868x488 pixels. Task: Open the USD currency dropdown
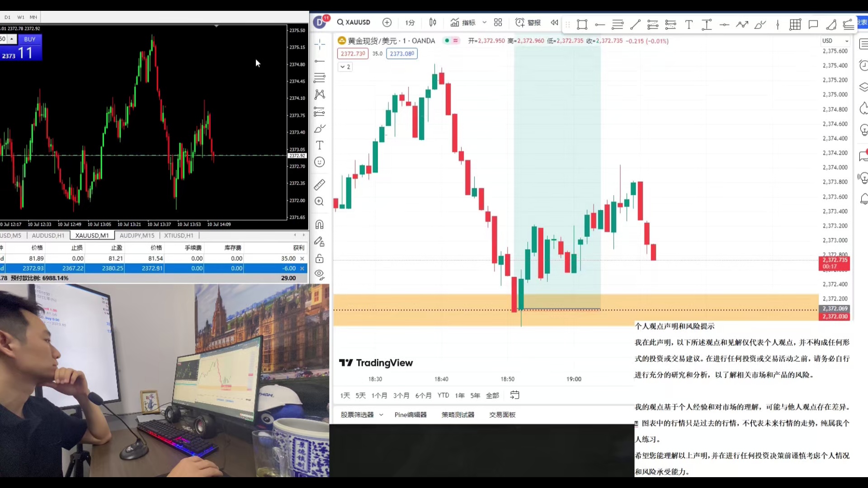click(835, 41)
